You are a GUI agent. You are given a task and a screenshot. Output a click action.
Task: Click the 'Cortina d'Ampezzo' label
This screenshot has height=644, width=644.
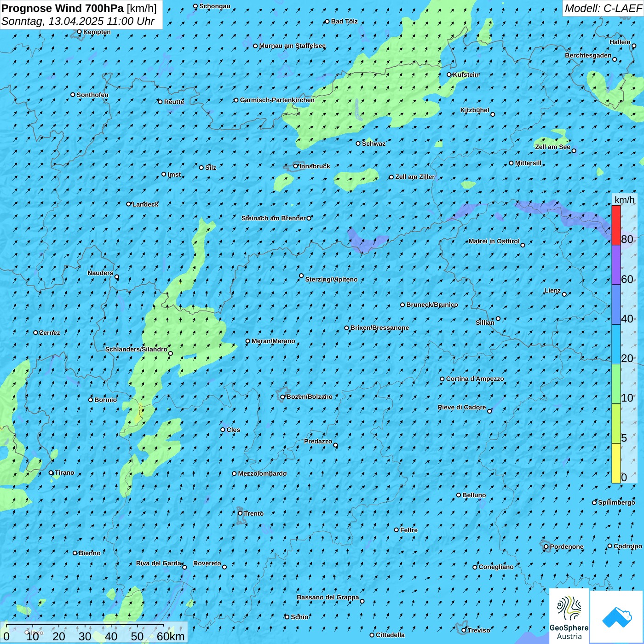point(475,379)
